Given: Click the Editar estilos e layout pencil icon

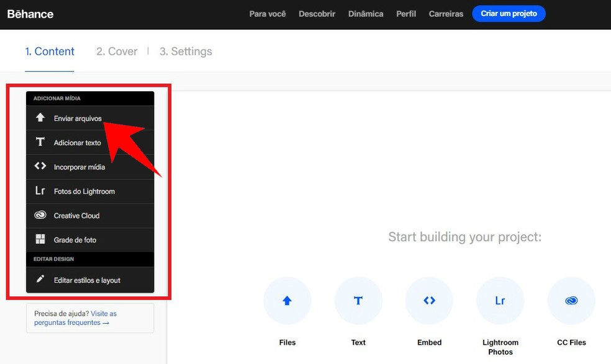Looking at the screenshot, I should pyautogui.click(x=39, y=280).
